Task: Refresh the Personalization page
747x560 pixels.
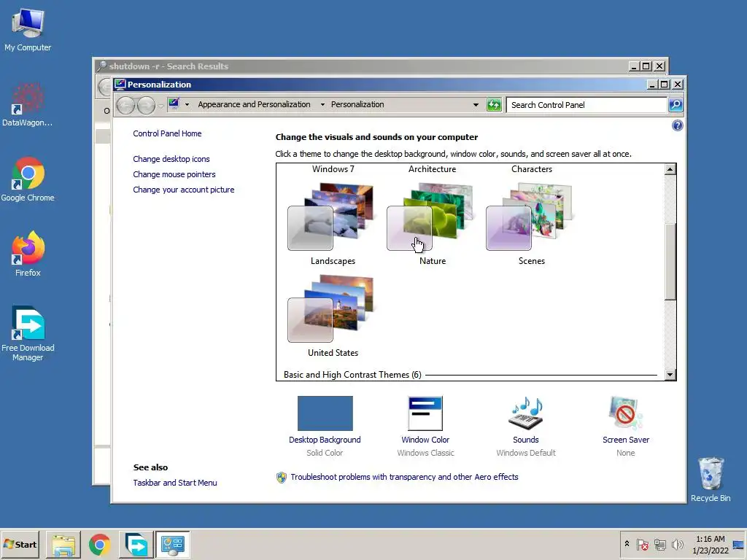Action: coord(494,105)
